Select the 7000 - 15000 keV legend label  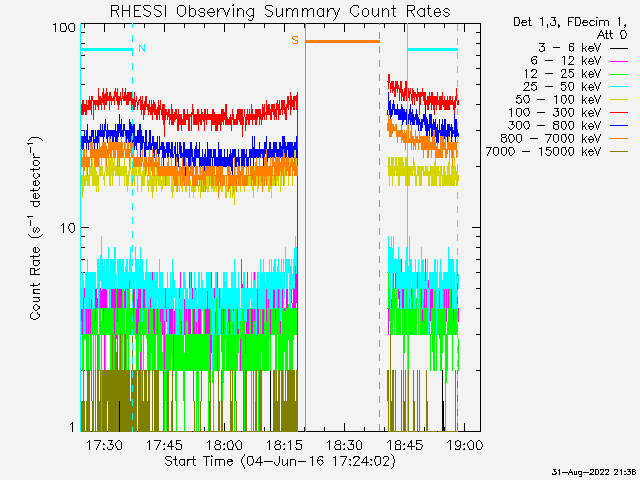coord(543,152)
